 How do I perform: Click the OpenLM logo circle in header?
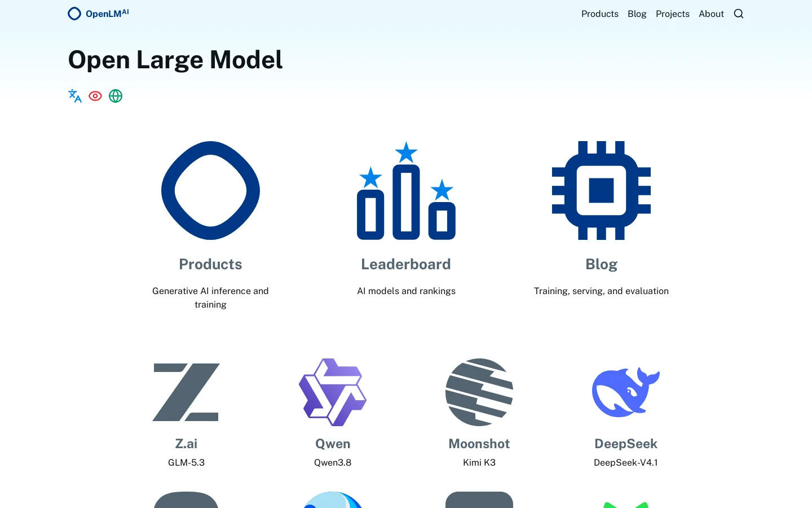pos(74,14)
